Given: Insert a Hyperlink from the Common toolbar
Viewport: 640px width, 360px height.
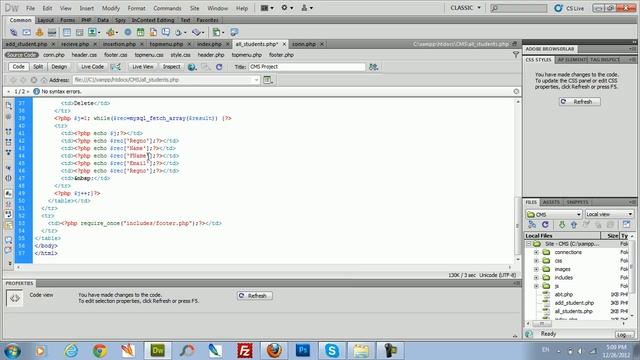Looking at the screenshot, I should (x=13, y=32).
